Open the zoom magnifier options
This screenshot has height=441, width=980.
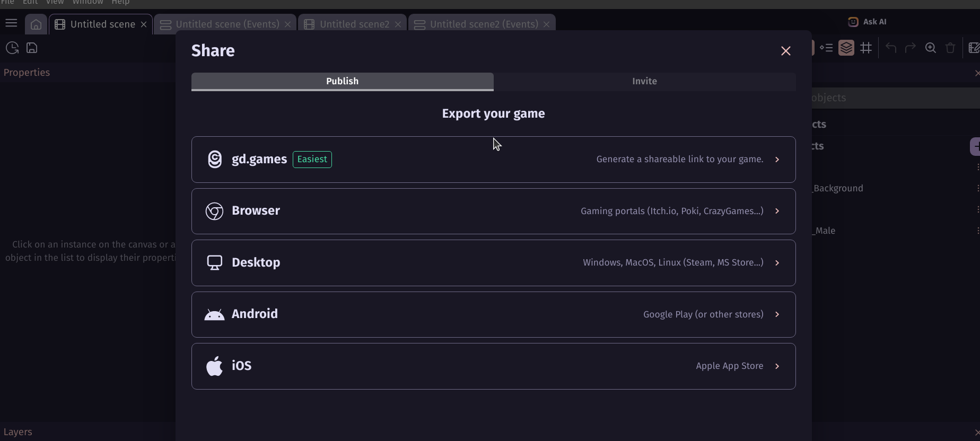[931, 48]
